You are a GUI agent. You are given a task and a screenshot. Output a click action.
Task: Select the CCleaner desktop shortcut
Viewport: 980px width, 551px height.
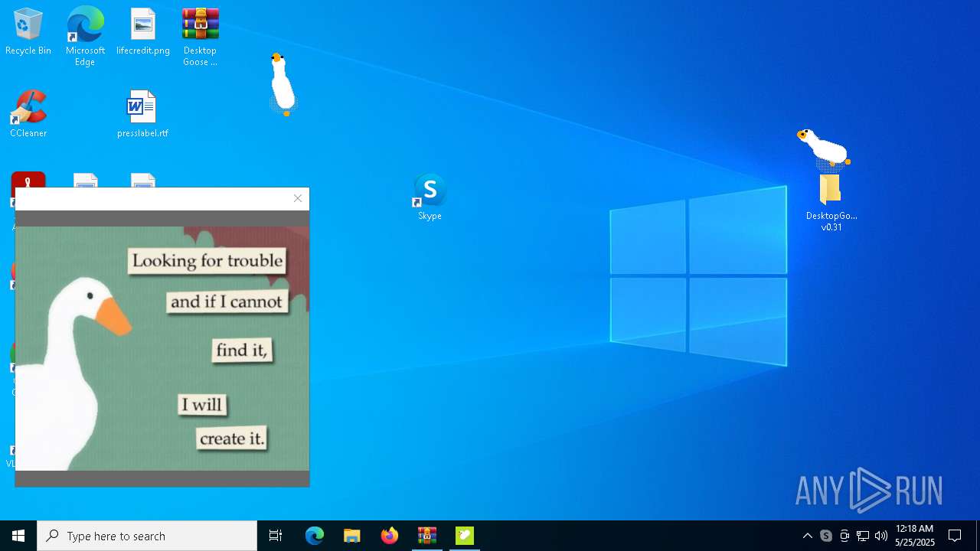(x=28, y=115)
